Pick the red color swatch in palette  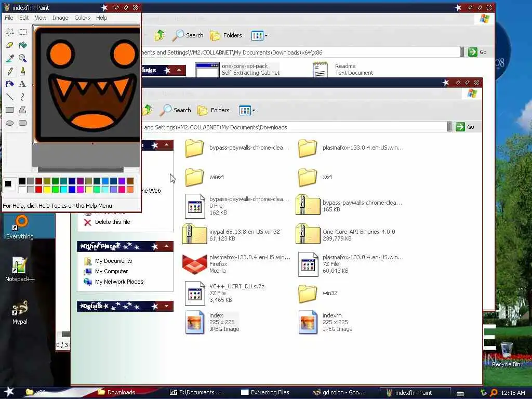(38, 189)
